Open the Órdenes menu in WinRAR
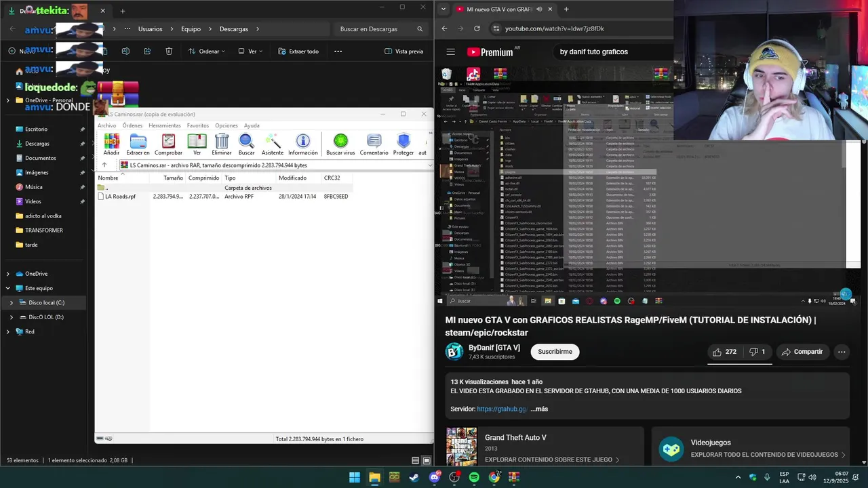Viewport: 868px width, 488px height. (132, 125)
